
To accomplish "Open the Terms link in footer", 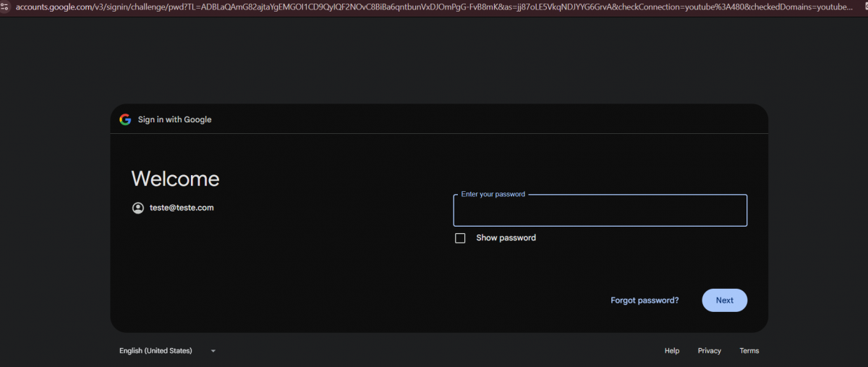I will point(749,351).
